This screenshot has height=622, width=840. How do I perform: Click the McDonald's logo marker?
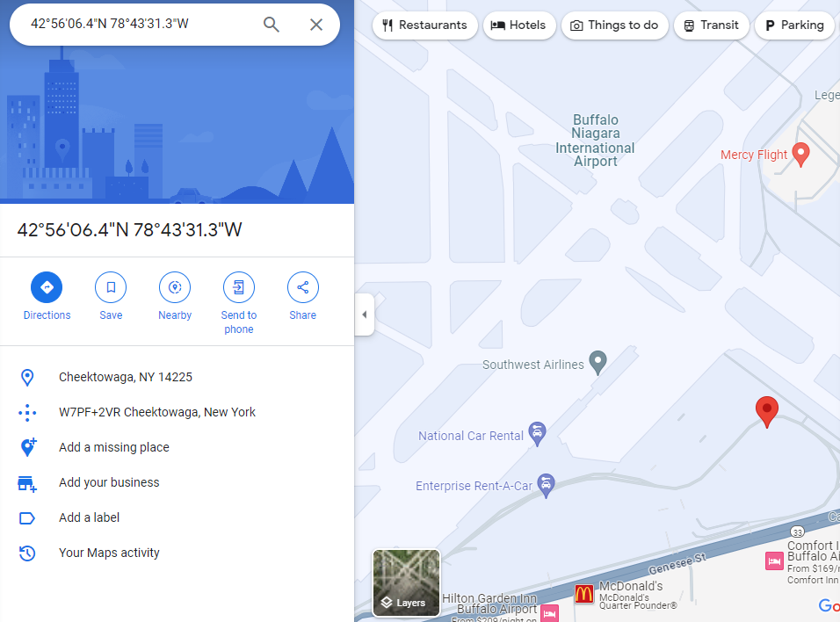pyautogui.click(x=584, y=594)
